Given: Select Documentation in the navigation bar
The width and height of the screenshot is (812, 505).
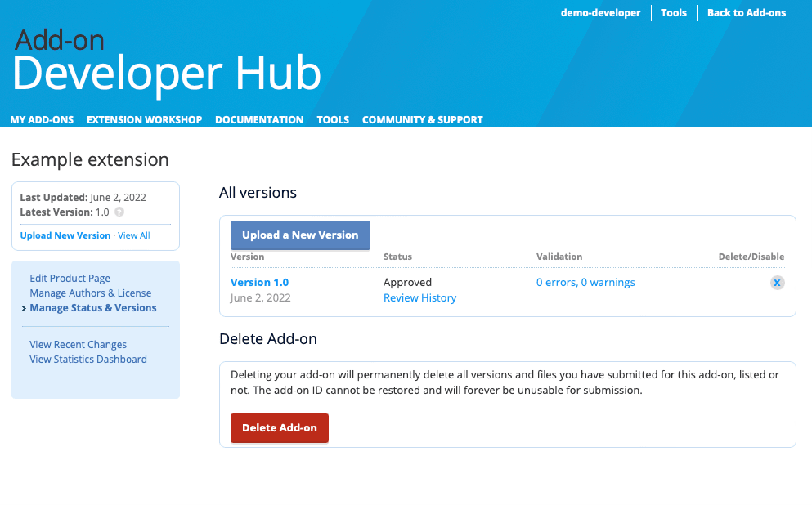Looking at the screenshot, I should [x=259, y=120].
